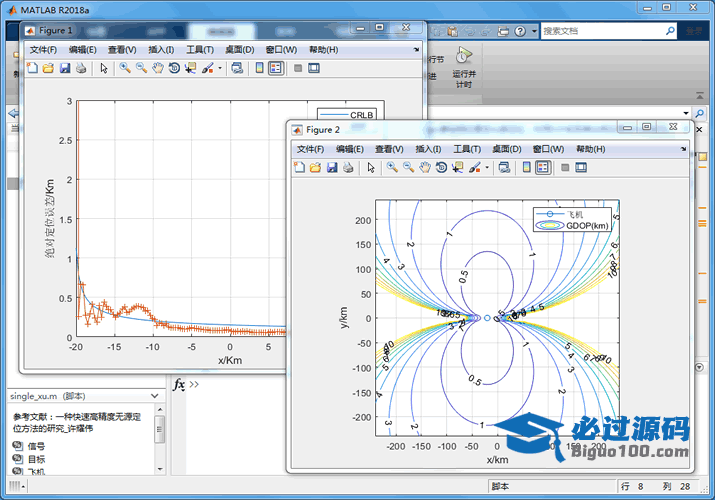Open 工具(T) menu in Figure 2

[x=467, y=149]
